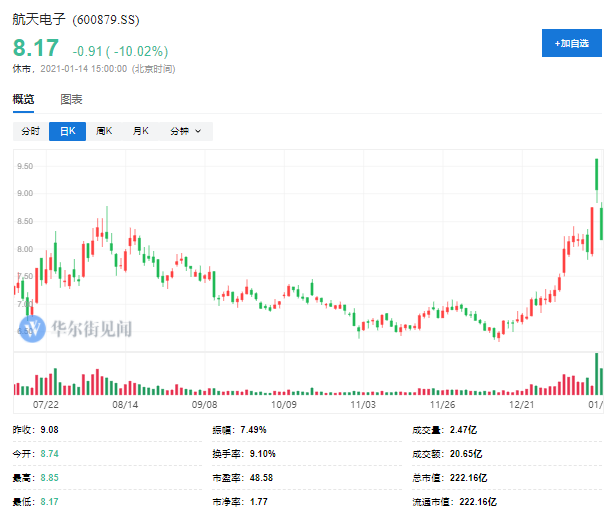613x512 pixels.
Task: Click the current price 8.17
Action: point(36,48)
